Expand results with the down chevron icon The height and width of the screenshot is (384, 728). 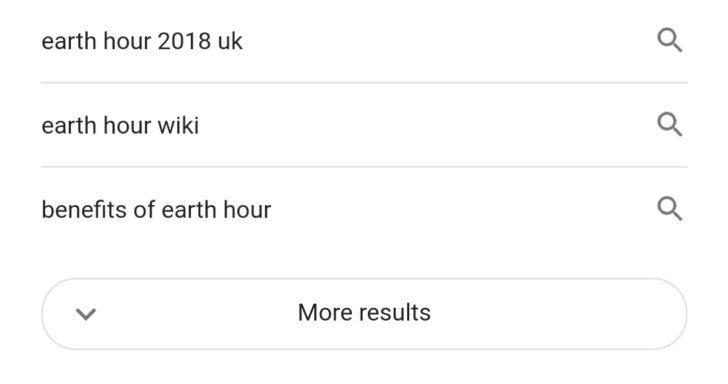tap(86, 314)
